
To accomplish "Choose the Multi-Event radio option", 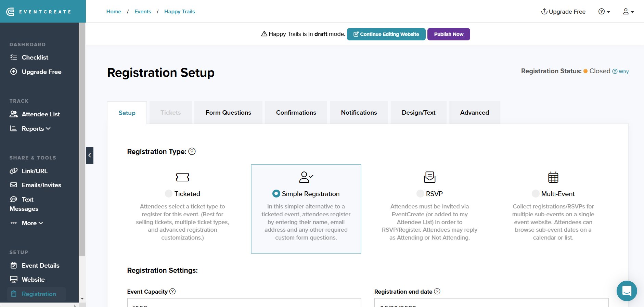I will pyautogui.click(x=536, y=194).
